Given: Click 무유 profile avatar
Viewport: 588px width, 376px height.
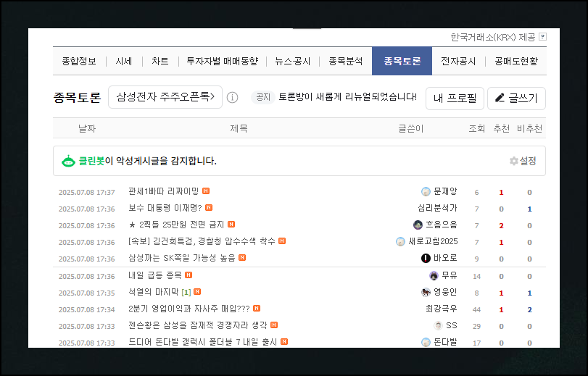Looking at the screenshot, I should coord(434,276).
